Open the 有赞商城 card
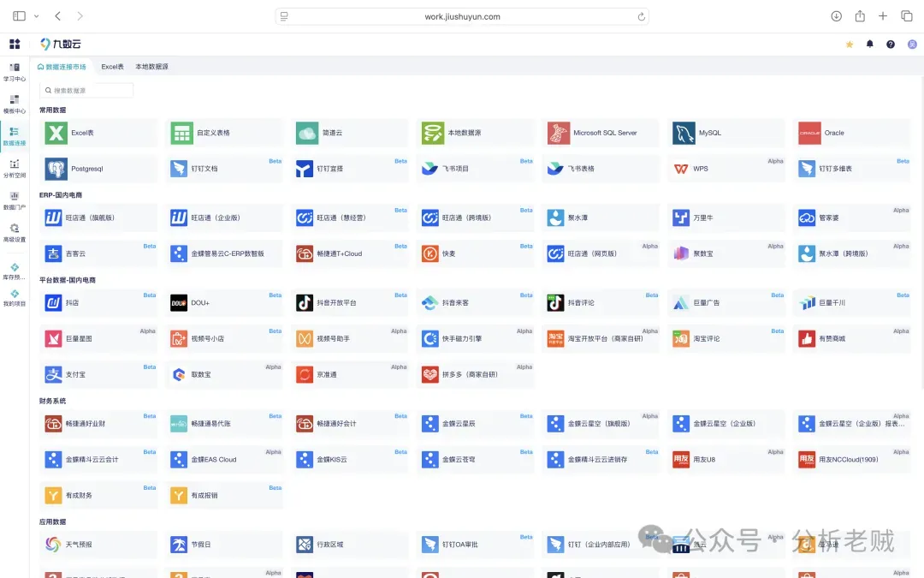Viewport: 924px width, 578px height. pyautogui.click(x=851, y=338)
